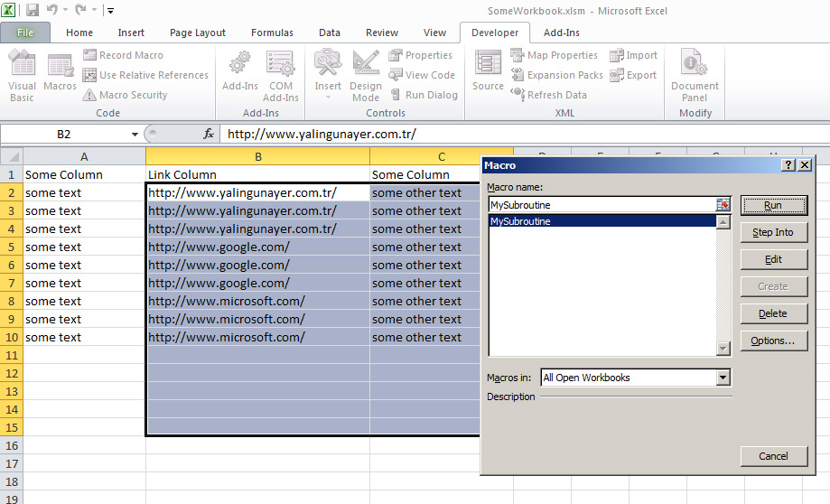Image resolution: width=830 pixels, height=504 pixels.
Task: Select row 5 header
Action: pos(12,247)
